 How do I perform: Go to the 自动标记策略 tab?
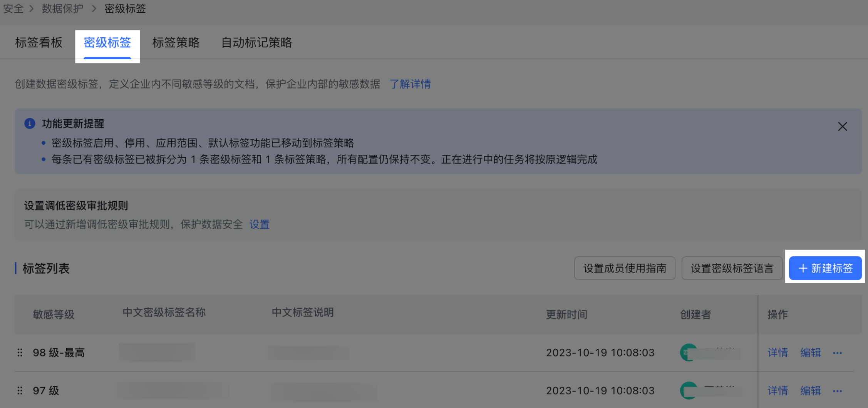(256, 43)
